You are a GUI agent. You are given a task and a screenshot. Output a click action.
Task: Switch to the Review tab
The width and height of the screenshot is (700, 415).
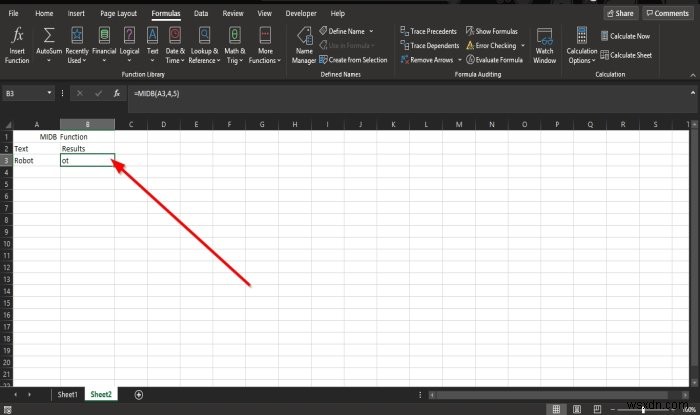point(233,13)
